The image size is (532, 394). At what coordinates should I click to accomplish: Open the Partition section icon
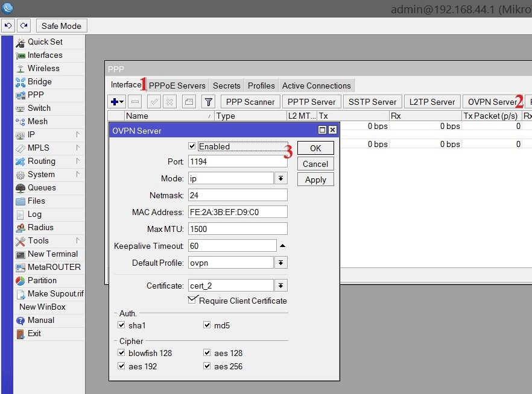pos(21,281)
